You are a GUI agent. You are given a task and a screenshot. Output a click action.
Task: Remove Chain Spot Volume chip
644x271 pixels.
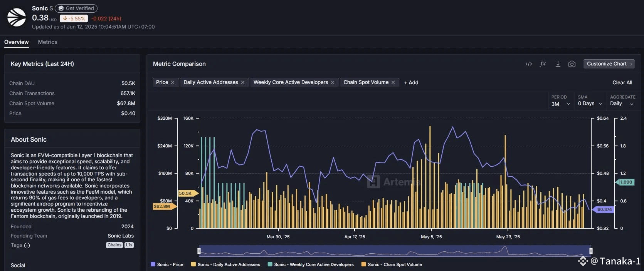coord(393,82)
